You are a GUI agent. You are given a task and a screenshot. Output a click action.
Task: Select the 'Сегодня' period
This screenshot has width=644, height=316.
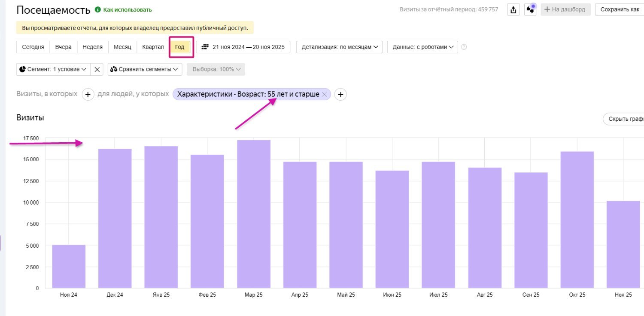pyautogui.click(x=33, y=47)
